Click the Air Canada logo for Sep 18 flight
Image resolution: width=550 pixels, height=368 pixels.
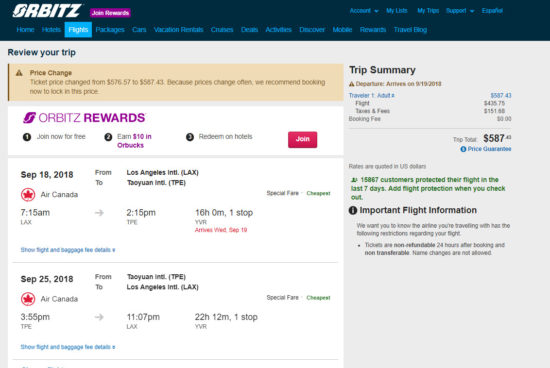[28, 194]
